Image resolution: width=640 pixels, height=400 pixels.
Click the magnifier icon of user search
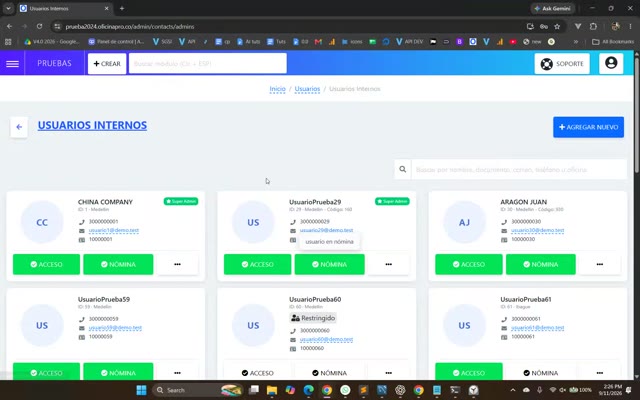402,169
